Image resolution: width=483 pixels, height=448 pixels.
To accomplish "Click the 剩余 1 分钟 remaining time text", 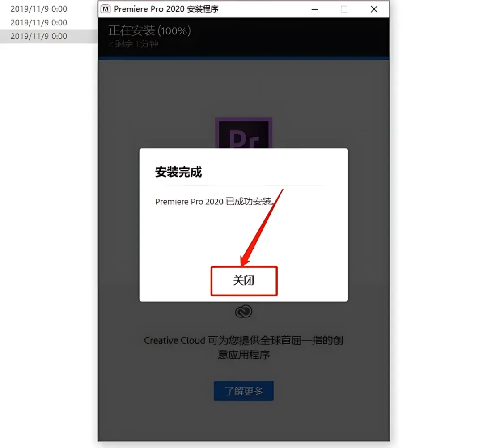I will coord(134,44).
